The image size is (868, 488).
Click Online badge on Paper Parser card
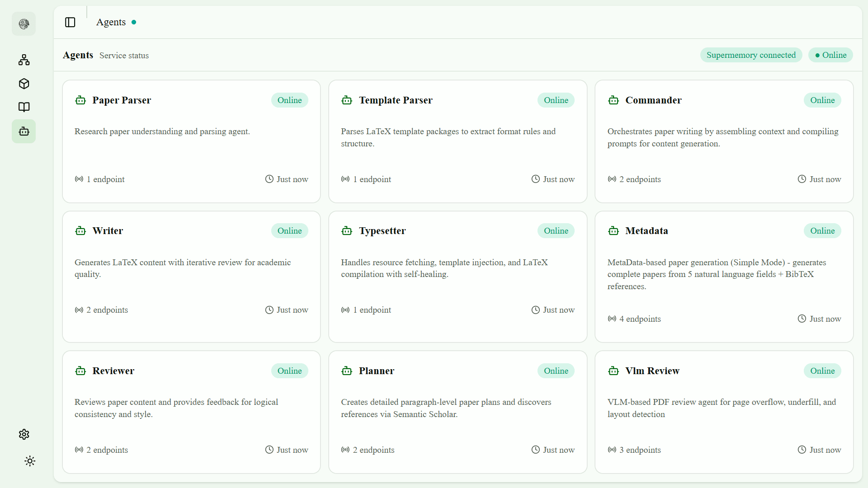click(x=289, y=100)
